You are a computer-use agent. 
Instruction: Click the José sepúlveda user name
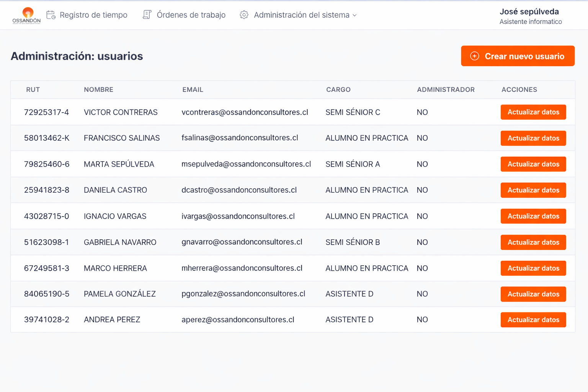529,11
